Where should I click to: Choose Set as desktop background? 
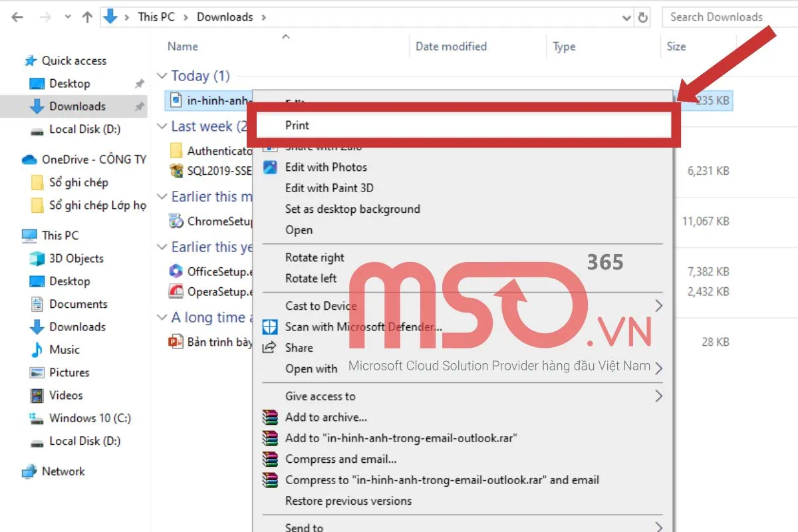click(354, 209)
